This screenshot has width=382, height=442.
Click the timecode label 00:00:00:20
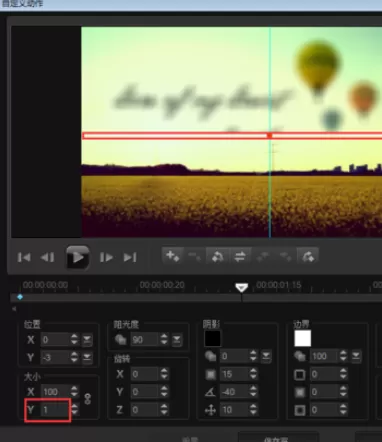pos(162,285)
